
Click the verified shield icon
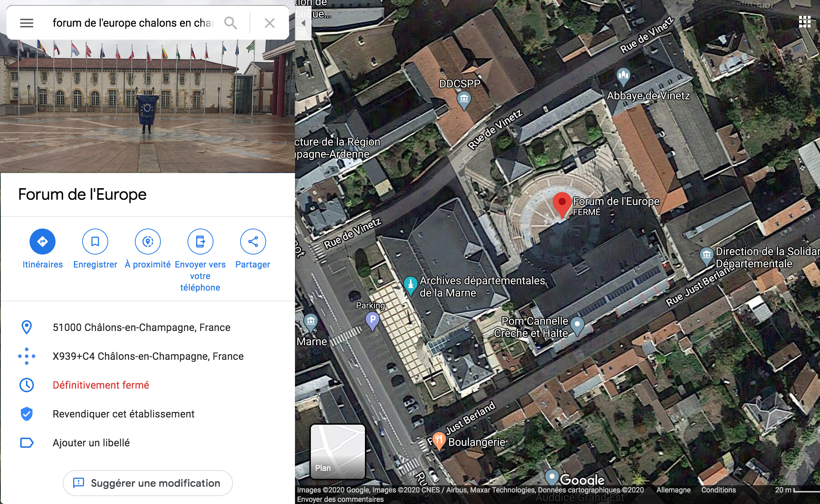(x=27, y=414)
